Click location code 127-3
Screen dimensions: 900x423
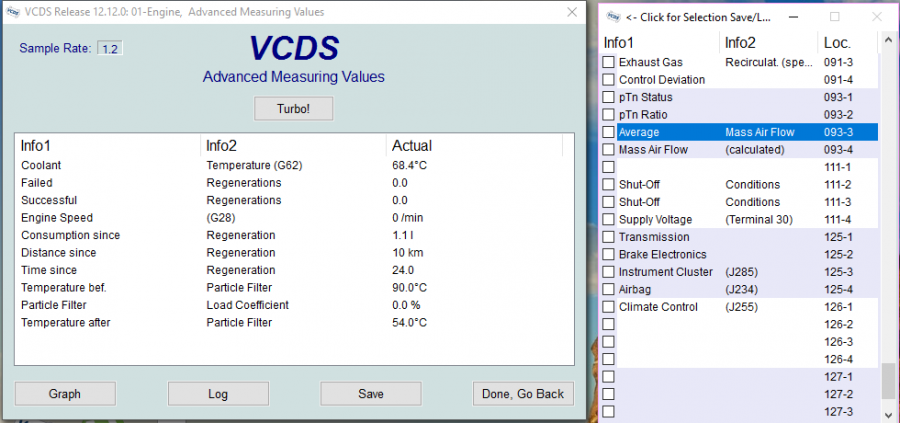click(839, 412)
